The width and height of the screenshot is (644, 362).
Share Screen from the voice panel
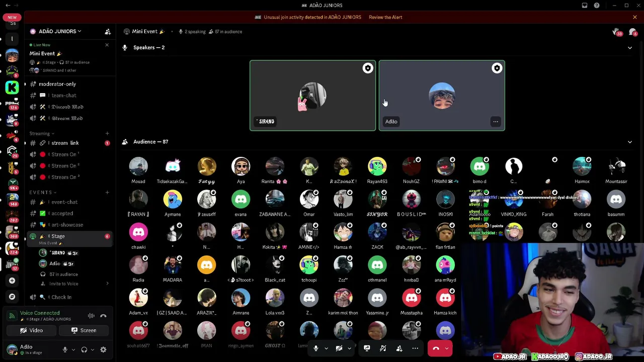84,330
